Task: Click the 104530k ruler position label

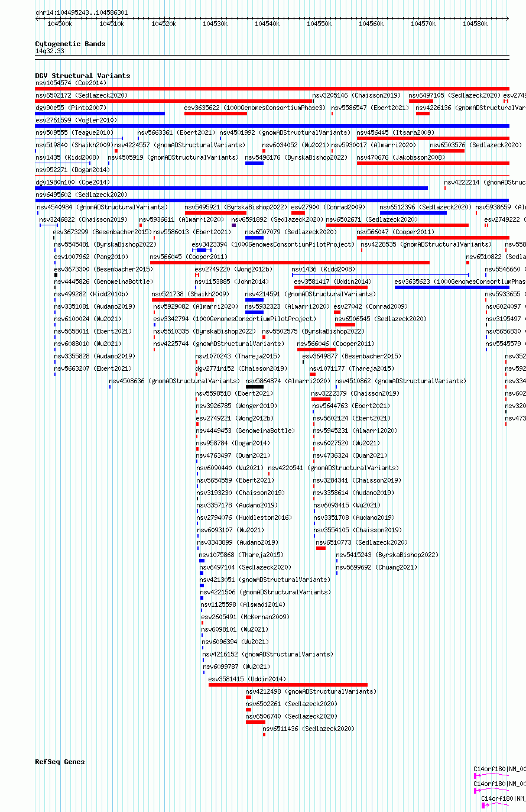Action: [215, 24]
